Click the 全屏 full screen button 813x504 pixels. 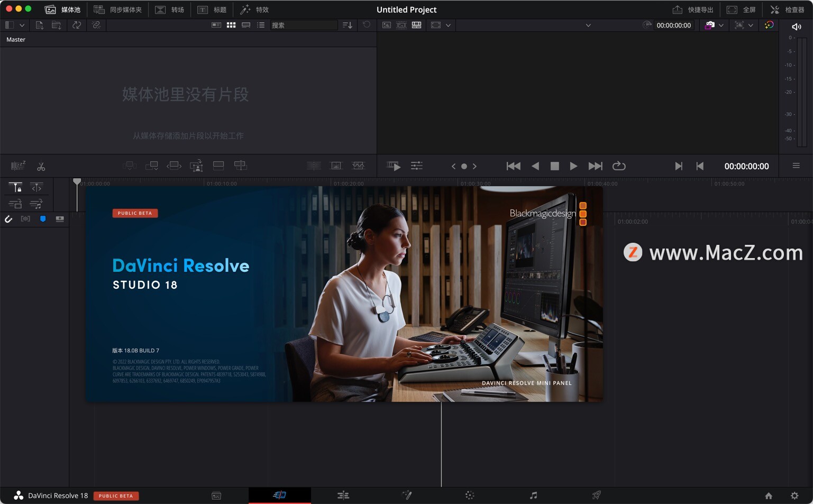pos(741,10)
